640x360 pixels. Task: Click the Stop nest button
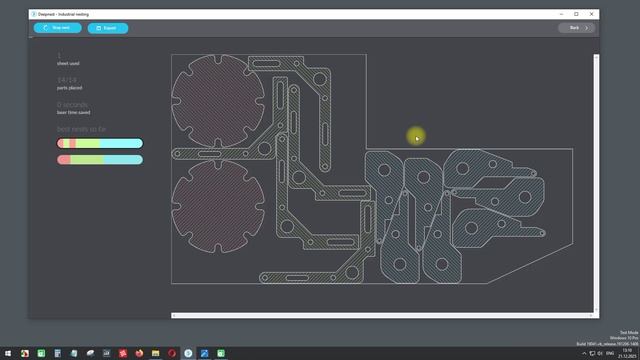point(58,28)
